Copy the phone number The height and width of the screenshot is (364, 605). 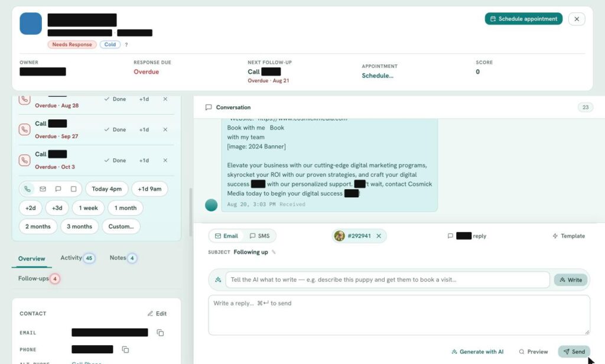coord(125,349)
